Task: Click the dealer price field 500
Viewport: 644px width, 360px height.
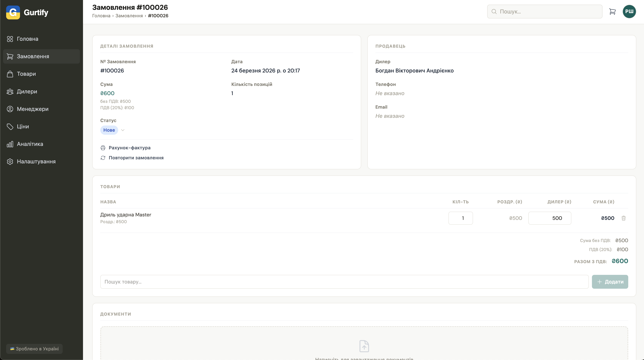Action: 549,218
